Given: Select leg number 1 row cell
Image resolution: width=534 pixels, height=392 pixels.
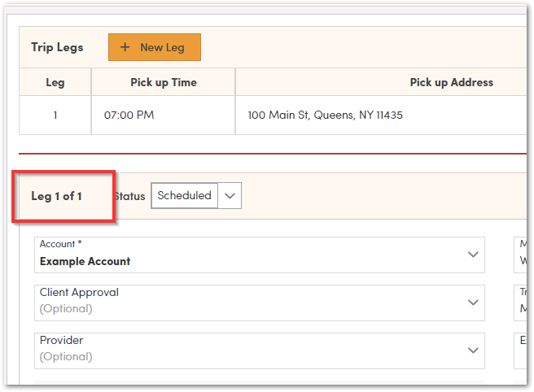Looking at the screenshot, I should pyautogui.click(x=55, y=115).
